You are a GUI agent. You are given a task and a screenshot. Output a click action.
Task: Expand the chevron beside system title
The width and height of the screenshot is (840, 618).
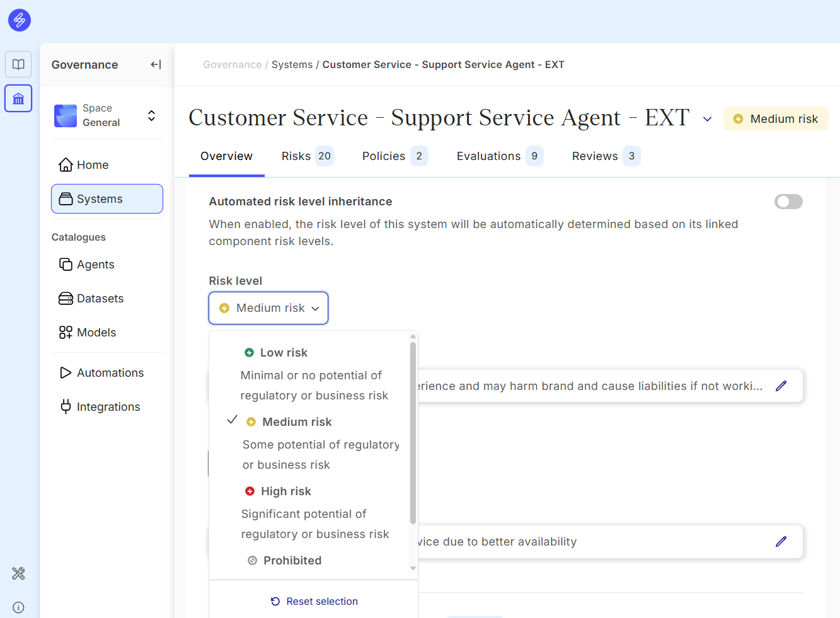(707, 119)
